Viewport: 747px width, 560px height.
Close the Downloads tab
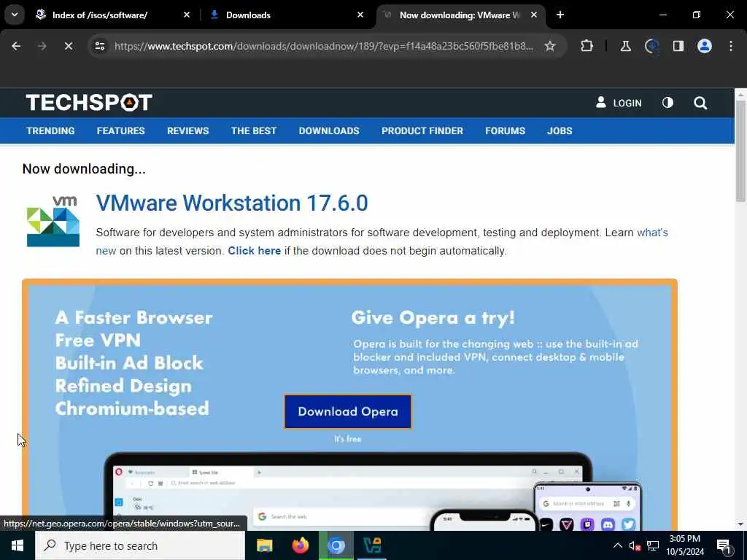click(x=360, y=15)
